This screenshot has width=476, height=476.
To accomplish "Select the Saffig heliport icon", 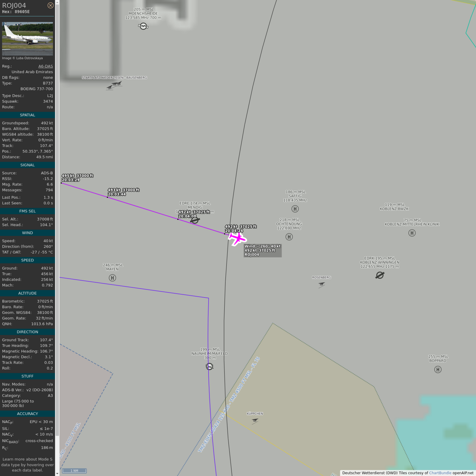I will [295, 209].
